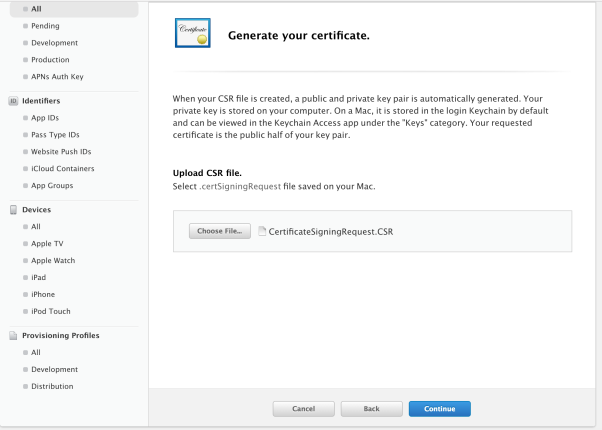Screen dimensions: 602x430
Task: Select Pass Type IDs in sidebar
Action: tap(55, 135)
